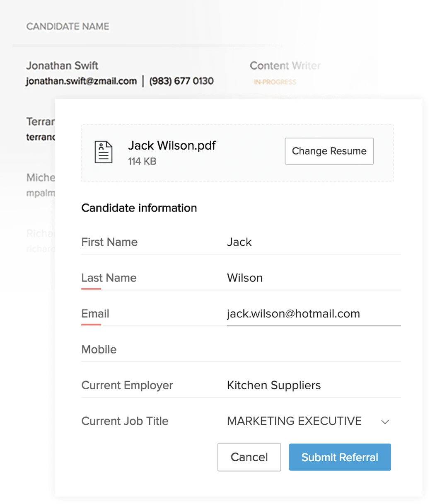
Task: Click the resume document icon
Action: (104, 152)
